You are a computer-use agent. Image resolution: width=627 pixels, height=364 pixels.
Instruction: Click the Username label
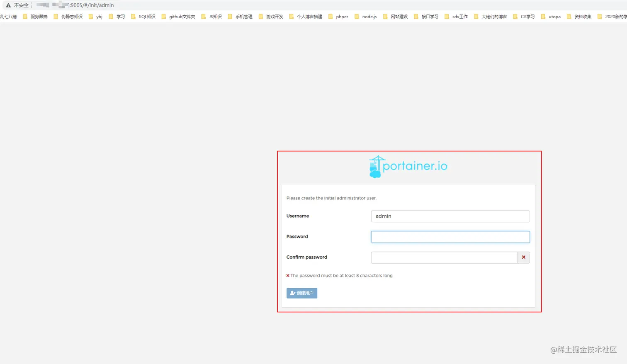tap(298, 216)
